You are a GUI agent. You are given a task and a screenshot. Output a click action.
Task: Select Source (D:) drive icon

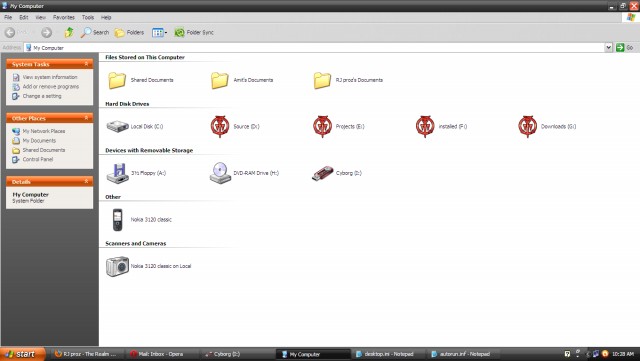[220, 126]
